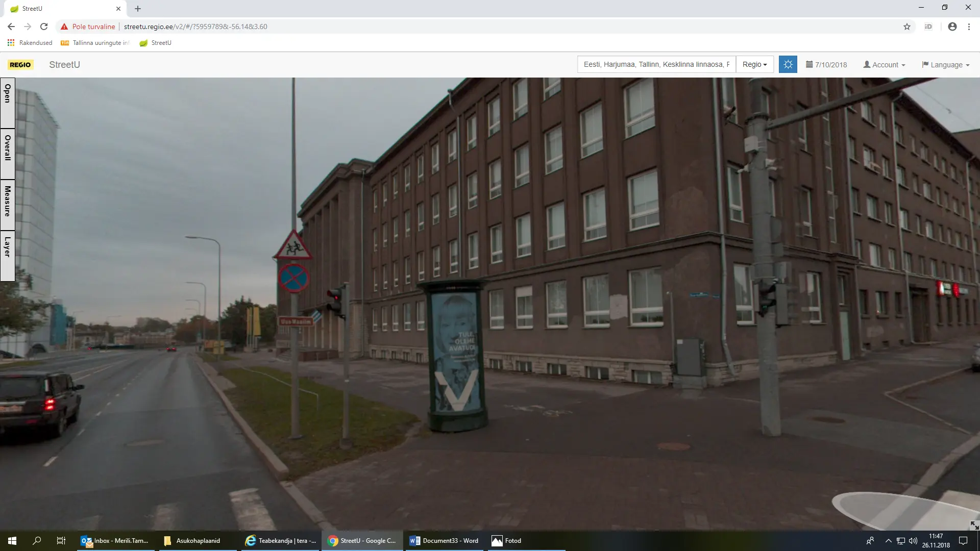Open Windows Start menu

pos(12,541)
